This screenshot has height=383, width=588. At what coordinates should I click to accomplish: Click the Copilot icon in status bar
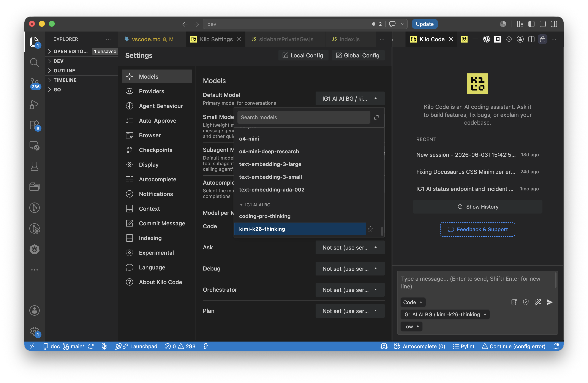click(x=384, y=346)
